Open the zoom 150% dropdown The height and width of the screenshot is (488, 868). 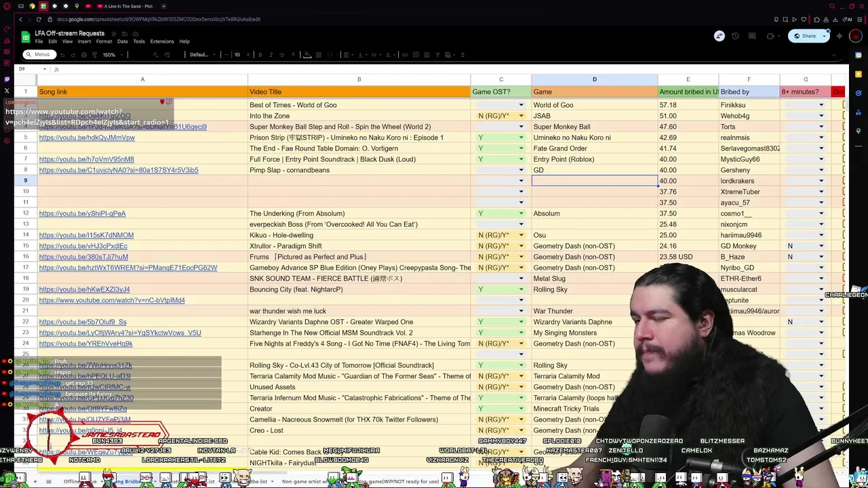[x=111, y=55]
